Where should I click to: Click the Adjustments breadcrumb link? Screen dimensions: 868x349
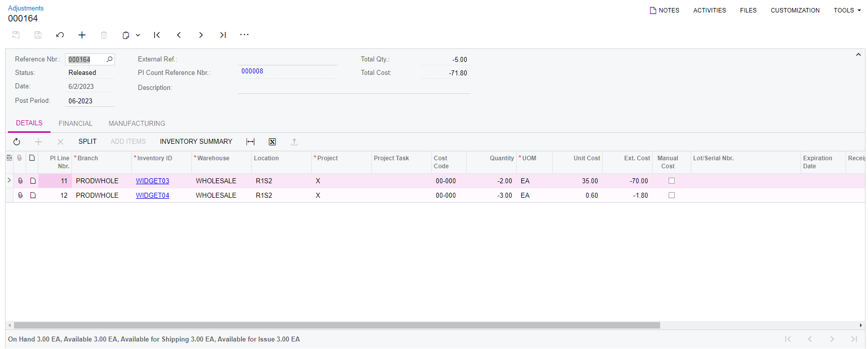[26, 8]
